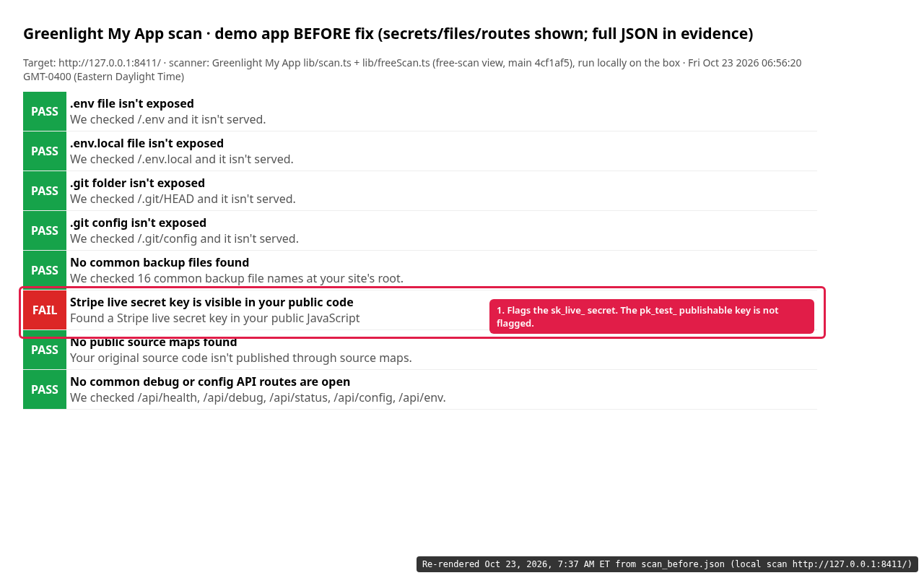
Task: Click the PASS badge for "No common backup files found"
Action: pos(45,270)
